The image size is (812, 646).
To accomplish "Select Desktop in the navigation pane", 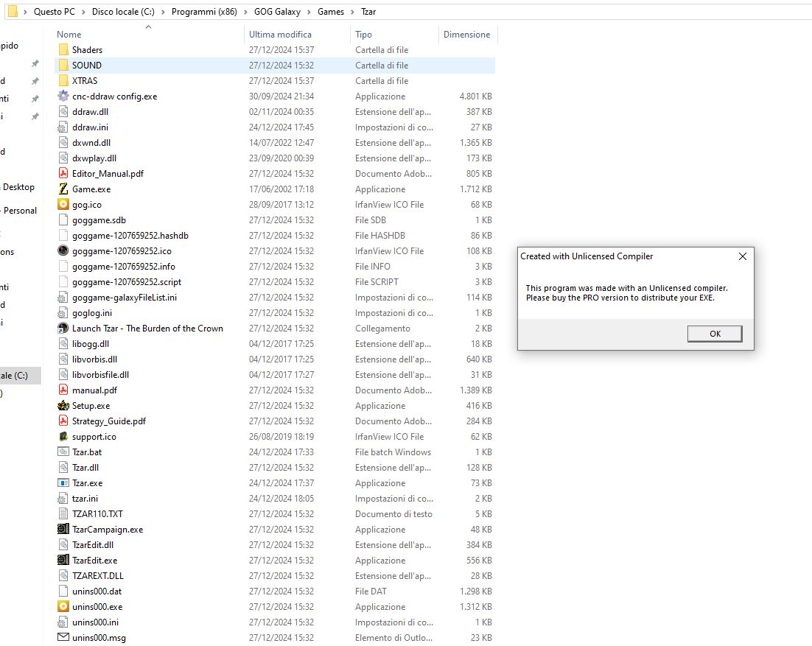I will [x=18, y=187].
